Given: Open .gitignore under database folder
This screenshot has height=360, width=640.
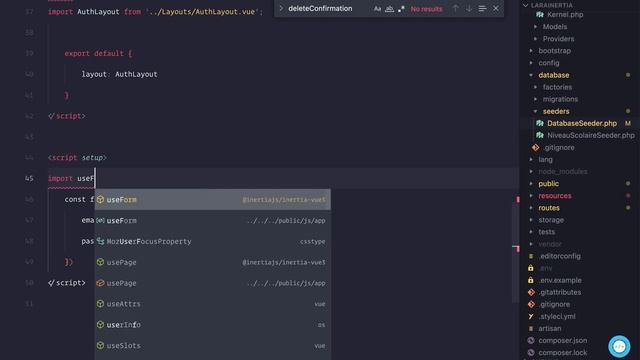Looking at the screenshot, I should click(558, 147).
